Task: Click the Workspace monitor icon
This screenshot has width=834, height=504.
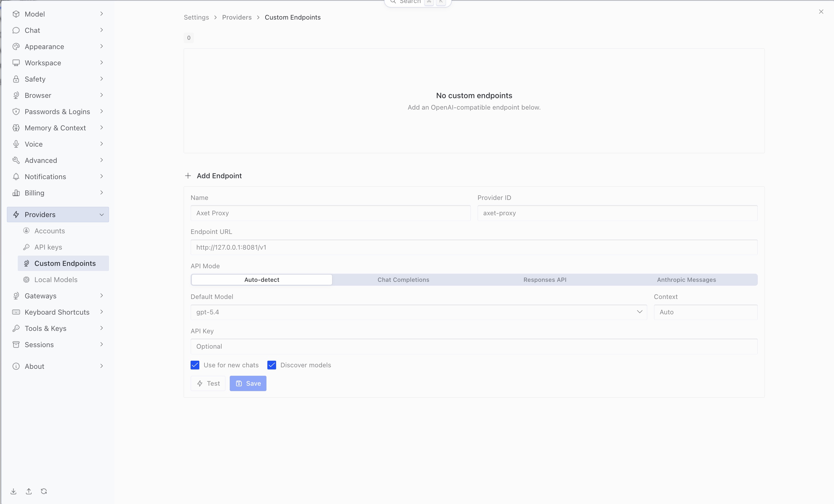Action: 16,63
